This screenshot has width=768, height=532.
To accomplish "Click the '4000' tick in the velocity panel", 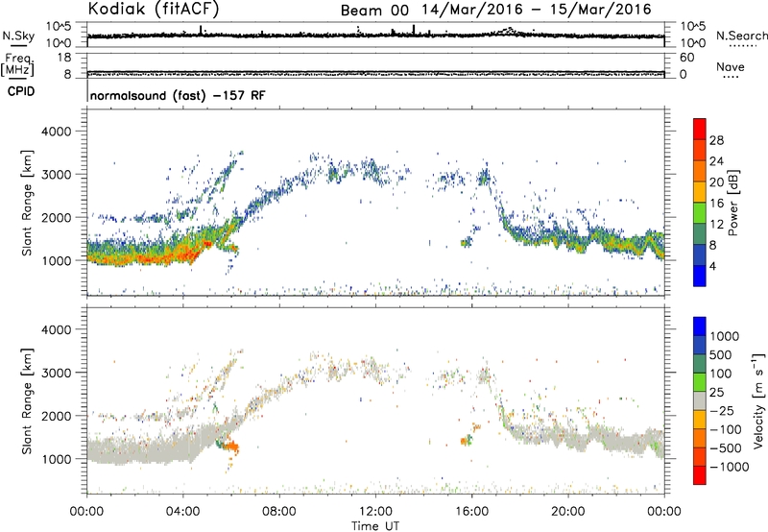I will click(57, 329).
